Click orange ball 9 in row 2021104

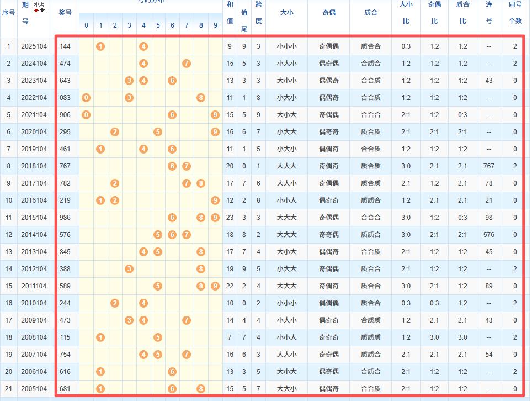click(x=215, y=115)
